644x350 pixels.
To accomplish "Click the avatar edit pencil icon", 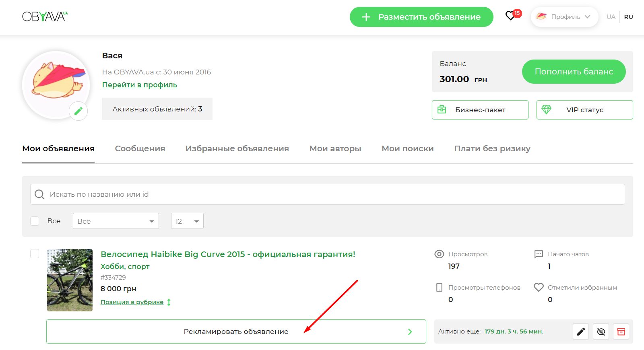I will 78,111.
